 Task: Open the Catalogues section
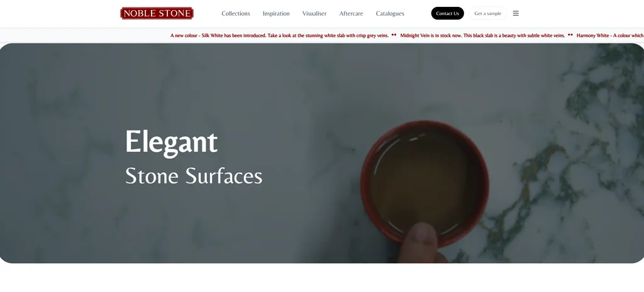[x=390, y=14]
